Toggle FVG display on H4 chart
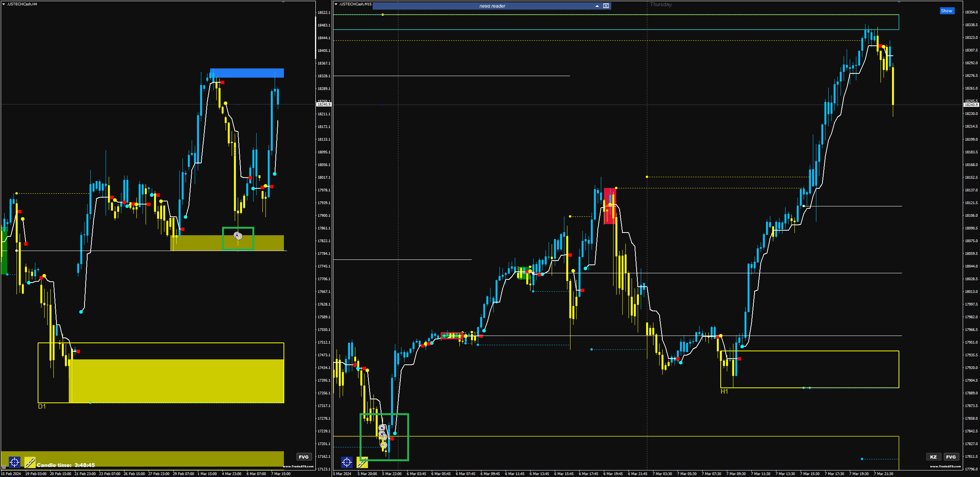 tap(303, 457)
